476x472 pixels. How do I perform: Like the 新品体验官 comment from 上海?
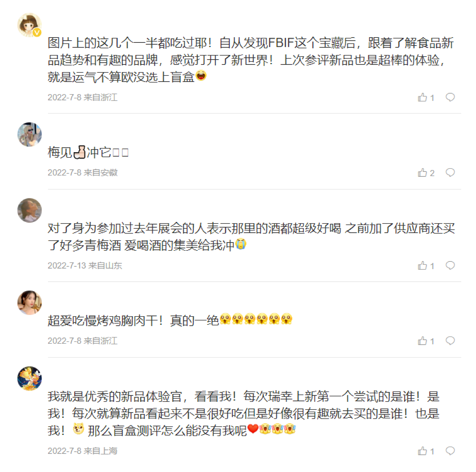click(x=422, y=451)
